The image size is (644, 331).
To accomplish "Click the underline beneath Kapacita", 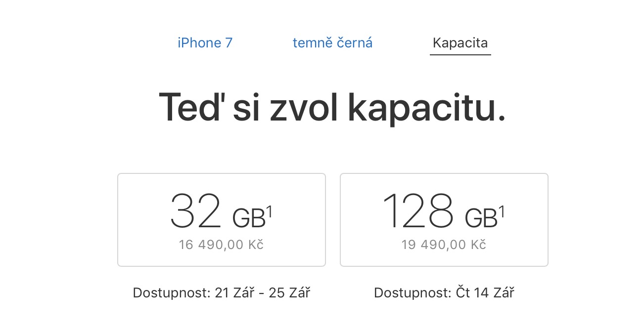I will tap(460, 54).
